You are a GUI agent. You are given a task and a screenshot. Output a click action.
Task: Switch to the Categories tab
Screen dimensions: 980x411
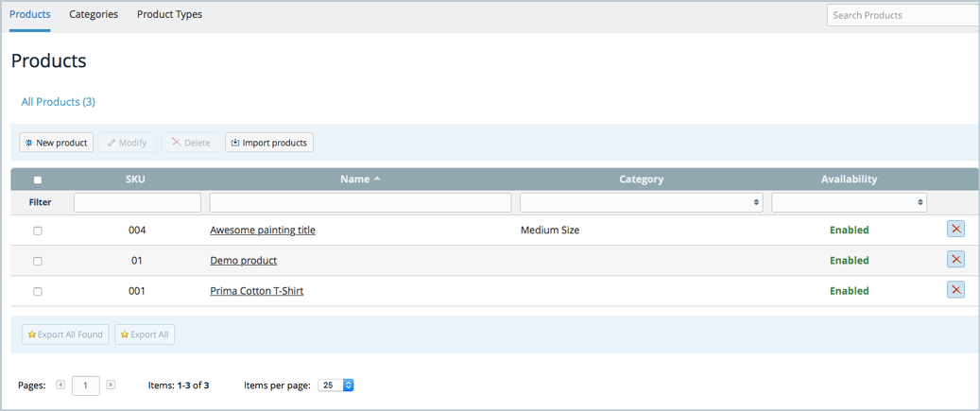pos(94,14)
